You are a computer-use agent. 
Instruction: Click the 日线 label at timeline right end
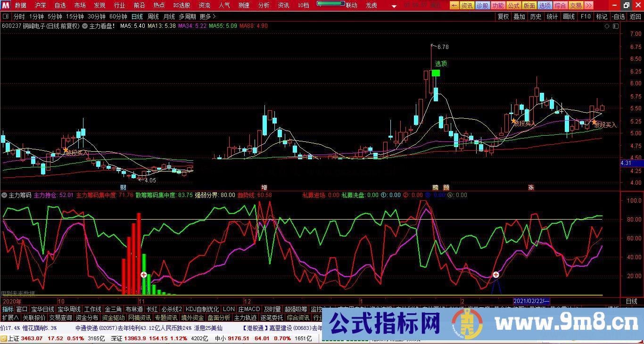click(631, 301)
